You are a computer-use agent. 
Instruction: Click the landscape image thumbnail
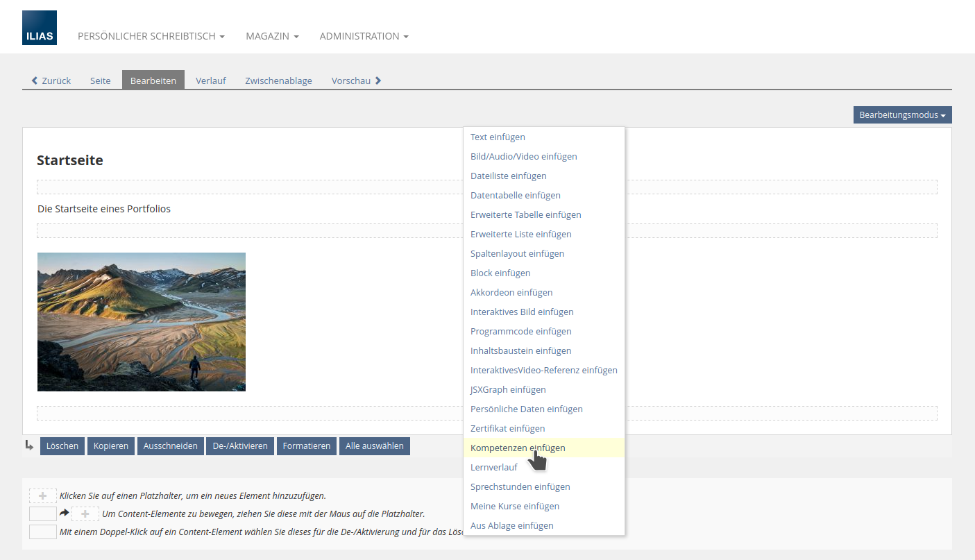142,322
